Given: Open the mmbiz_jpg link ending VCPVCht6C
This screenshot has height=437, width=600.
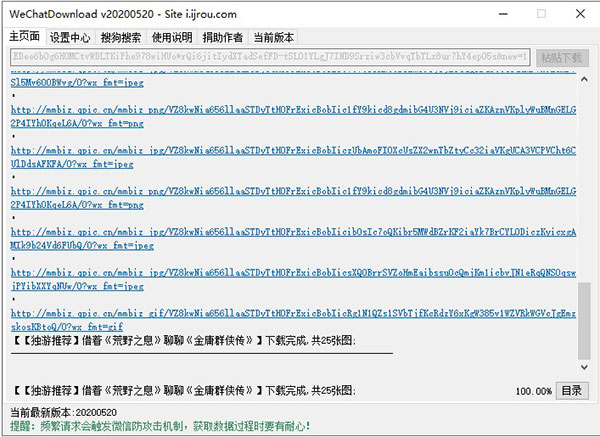Looking at the screenshot, I should pos(293,151).
